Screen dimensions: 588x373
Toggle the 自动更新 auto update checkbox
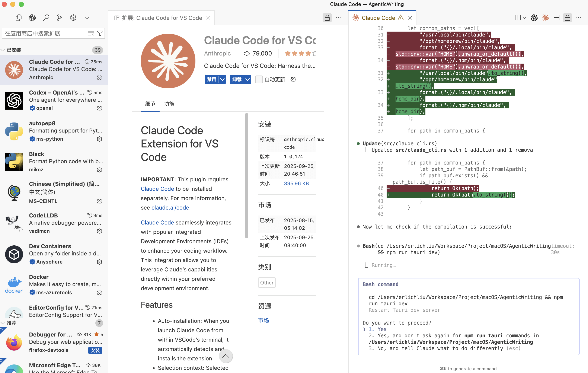(x=259, y=79)
